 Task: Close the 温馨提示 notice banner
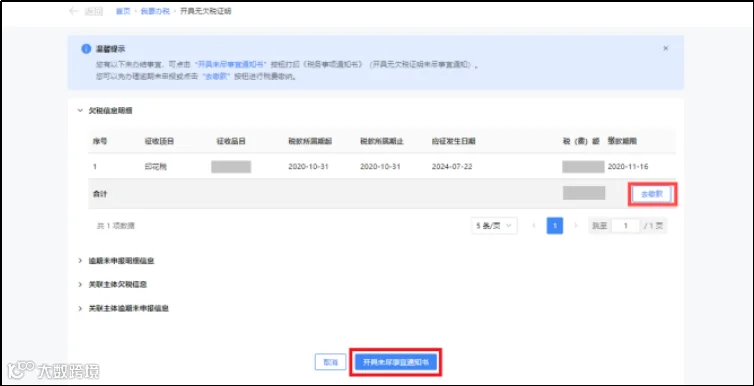tap(666, 49)
